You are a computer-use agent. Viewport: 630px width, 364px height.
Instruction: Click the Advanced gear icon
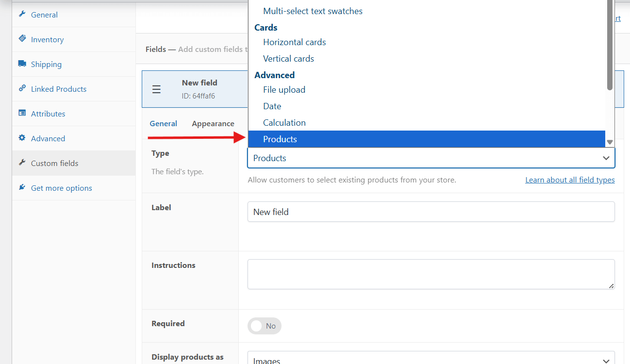point(22,138)
